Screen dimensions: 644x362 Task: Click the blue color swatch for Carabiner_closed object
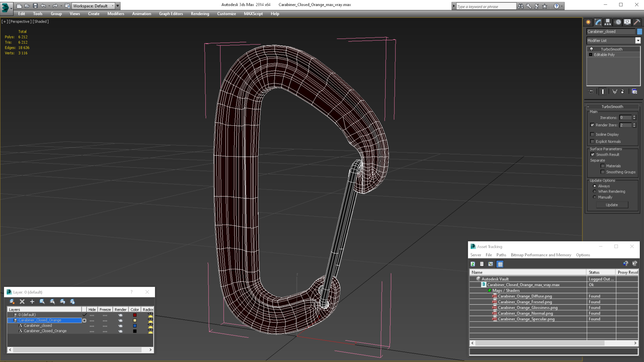click(135, 326)
